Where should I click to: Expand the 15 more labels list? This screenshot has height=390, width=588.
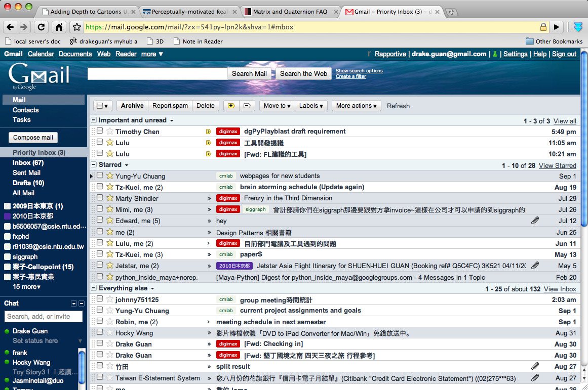click(27, 287)
